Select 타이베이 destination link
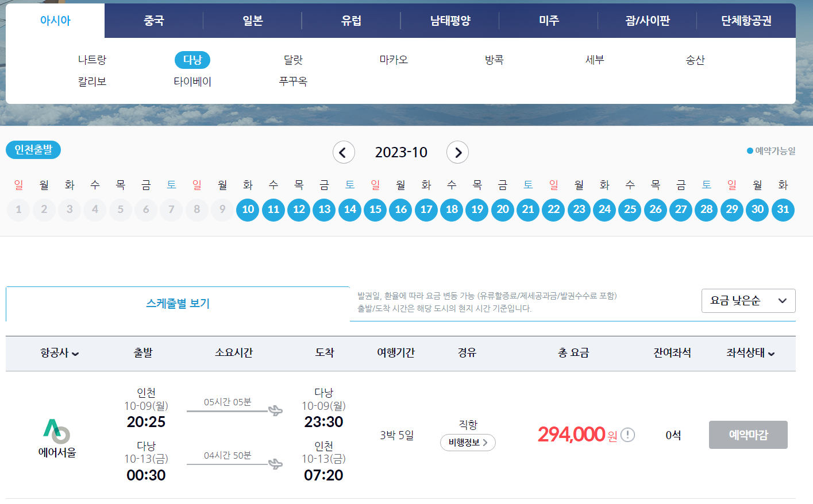 (x=192, y=81)
